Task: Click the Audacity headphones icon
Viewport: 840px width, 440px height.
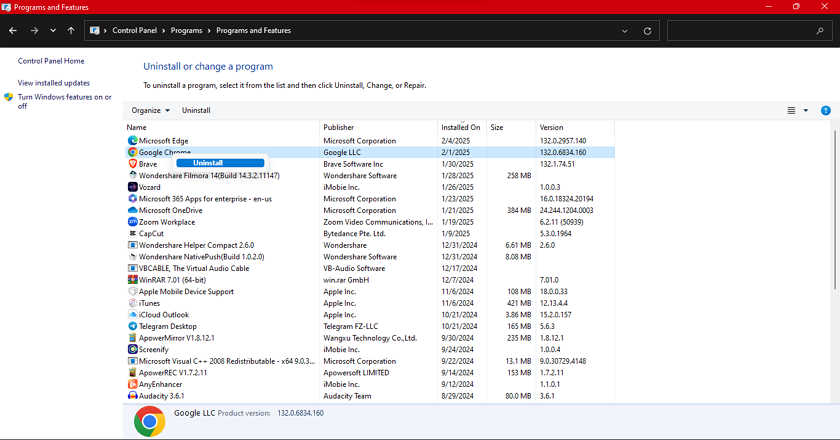Action: point(132,396)
